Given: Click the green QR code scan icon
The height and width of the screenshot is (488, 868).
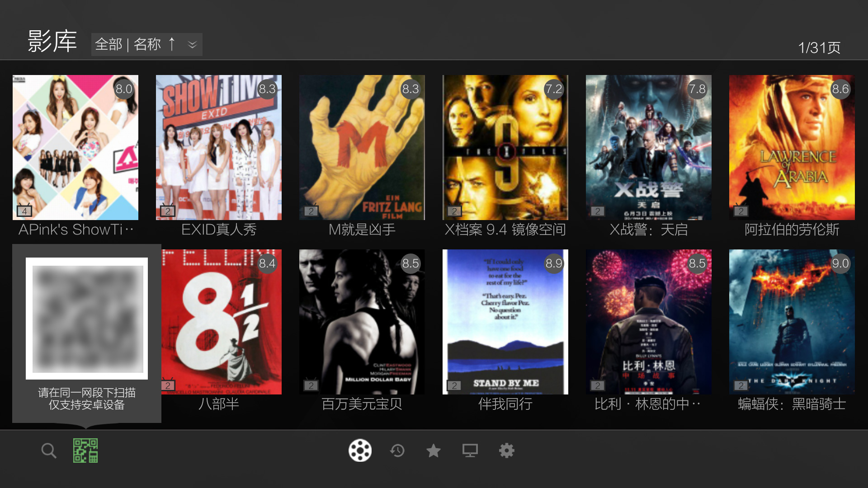Looking at the screenshot, I should click(x=85, y=450).
